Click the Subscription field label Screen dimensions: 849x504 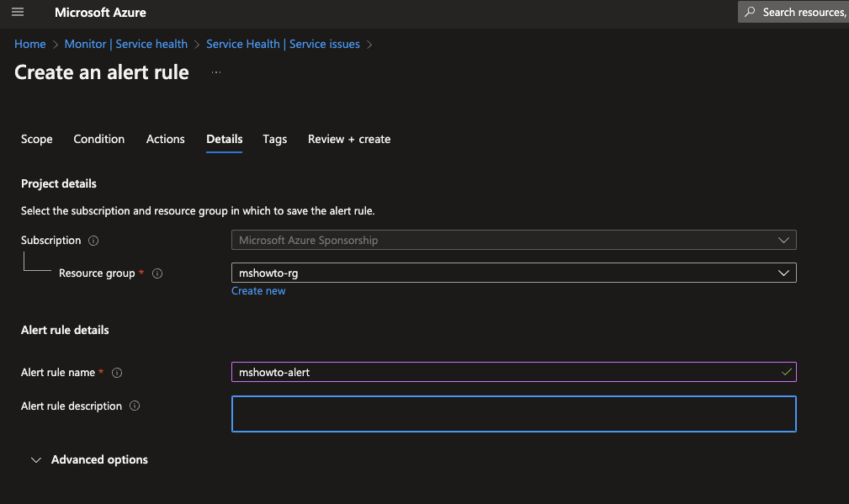[50, 241]
